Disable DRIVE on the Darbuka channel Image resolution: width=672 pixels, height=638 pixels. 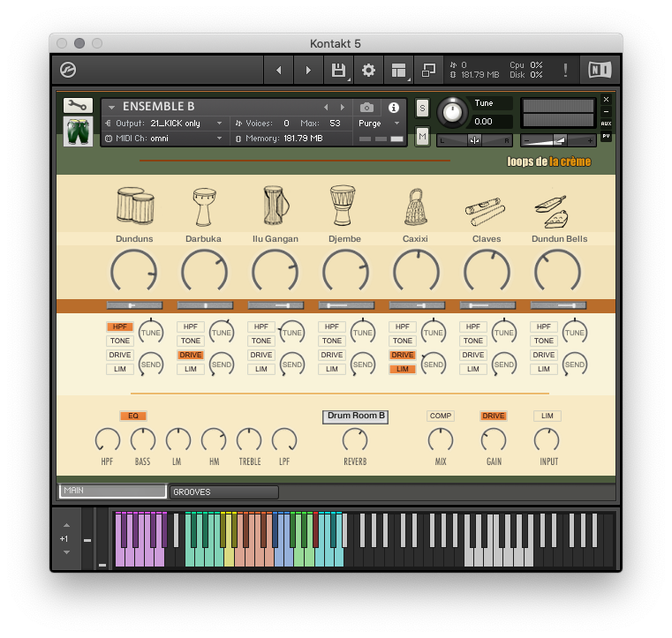coord(190,355)
